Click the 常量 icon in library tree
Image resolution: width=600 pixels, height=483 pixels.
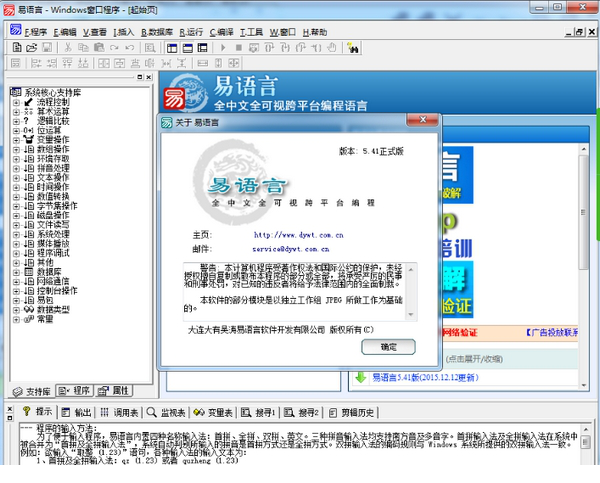coord(29,319)
